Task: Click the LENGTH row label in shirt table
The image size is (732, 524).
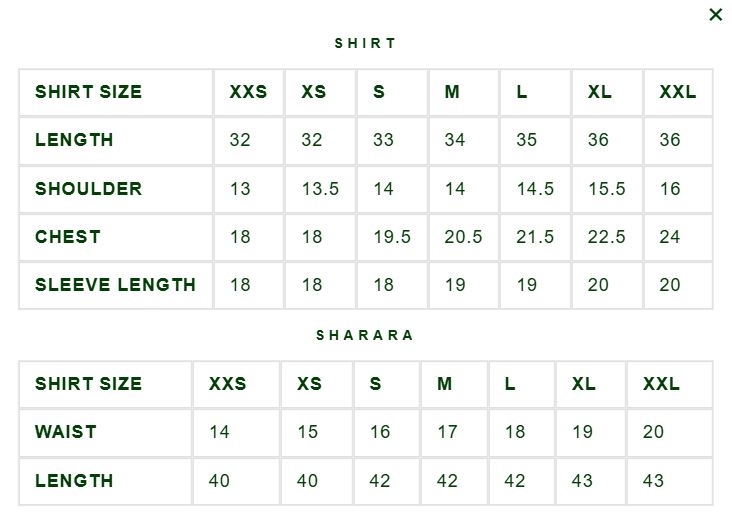Action: coord(74,140)
